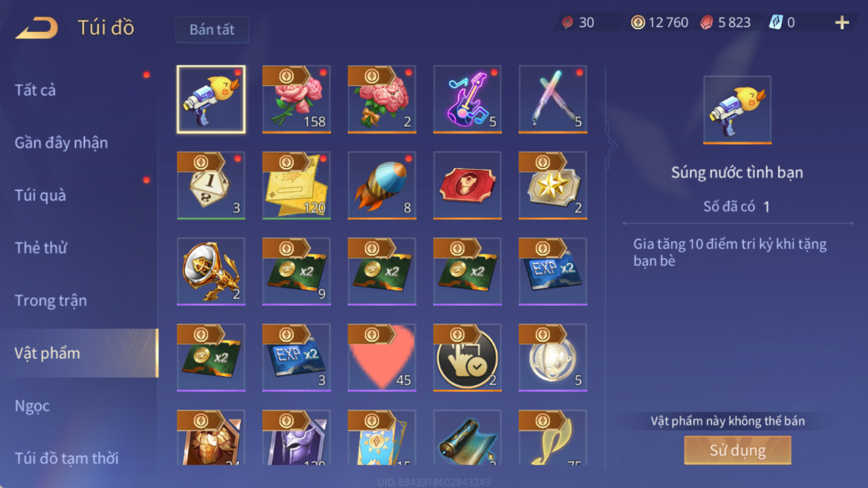Screen dimensions: 868x488
Task: Select the neon guitar item
Action: click(x=467, y=99)
